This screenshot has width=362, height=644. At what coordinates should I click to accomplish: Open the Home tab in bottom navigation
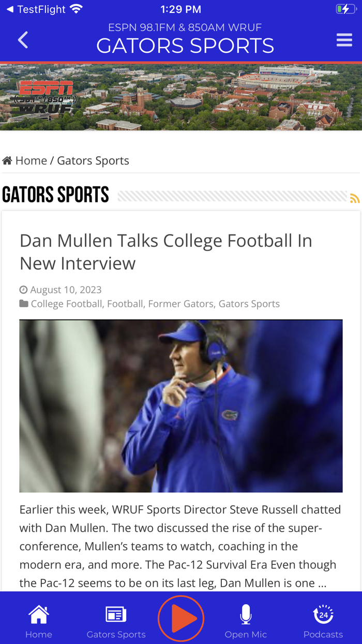[x=38, y=619]
